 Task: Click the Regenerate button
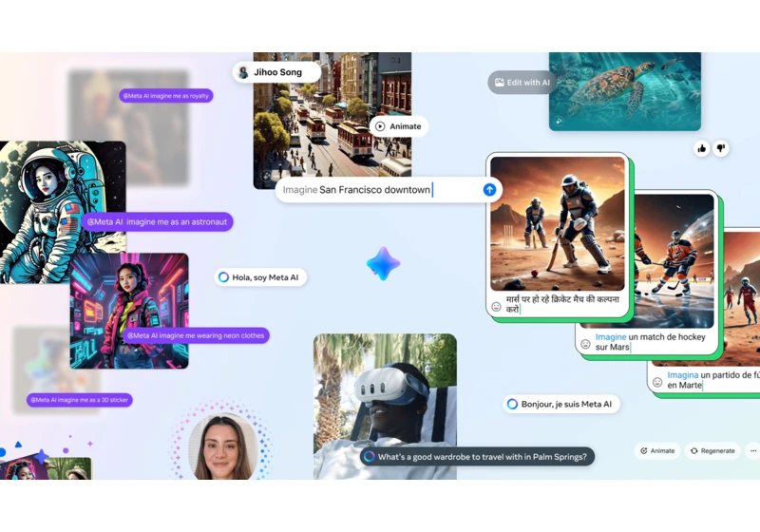712,450
